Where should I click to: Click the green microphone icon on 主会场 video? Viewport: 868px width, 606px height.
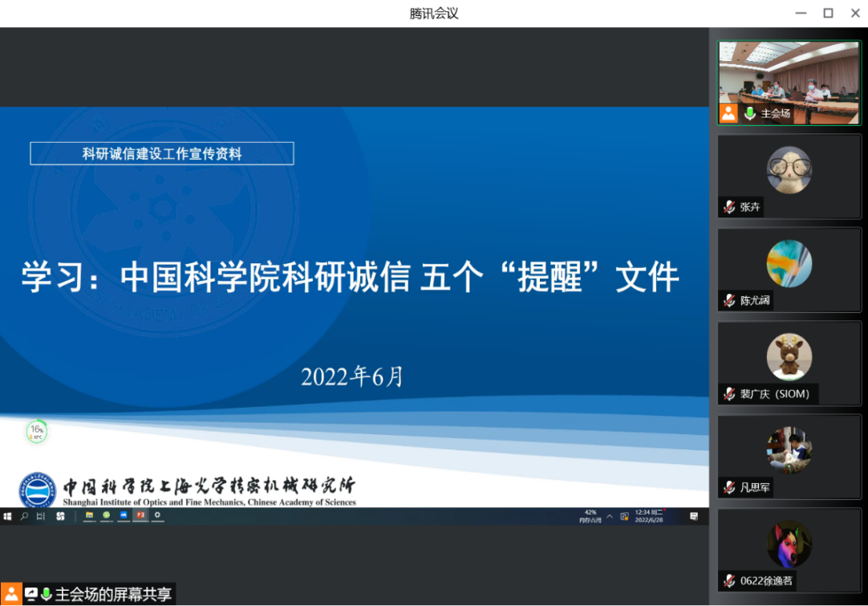(x=750, y=113)
